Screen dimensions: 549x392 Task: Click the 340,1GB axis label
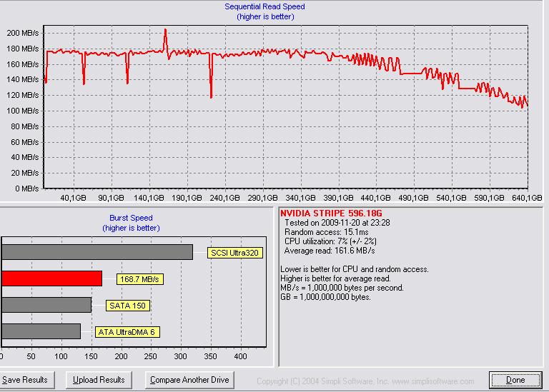pos(300,198)
